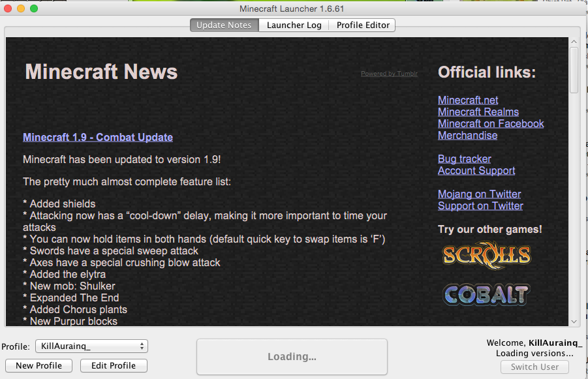This screenshot has height=379, width=588.
Task: Click the vertical scrollbar thumb
Action: click(x=574, y=70)
